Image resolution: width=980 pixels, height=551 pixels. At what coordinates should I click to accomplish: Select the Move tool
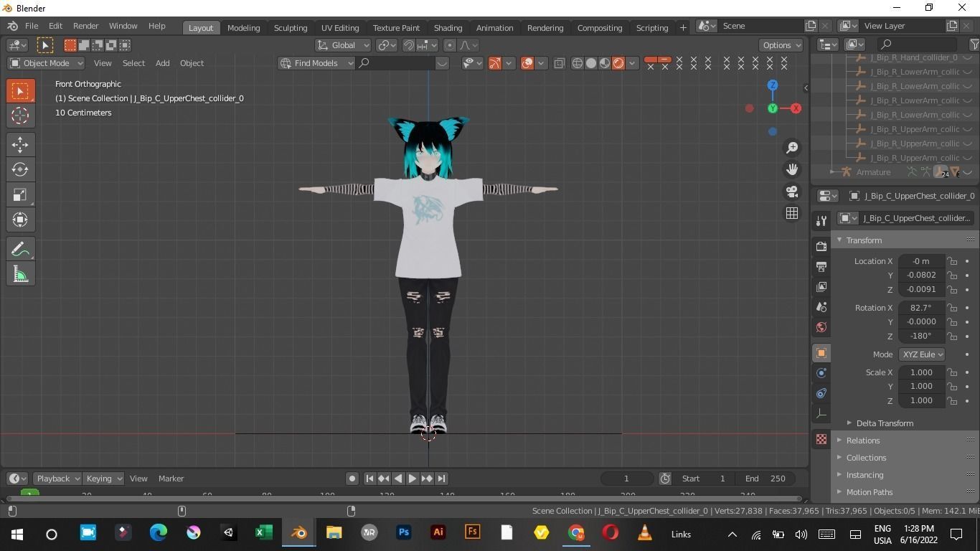pyautogui.click(x=20, y=144)
